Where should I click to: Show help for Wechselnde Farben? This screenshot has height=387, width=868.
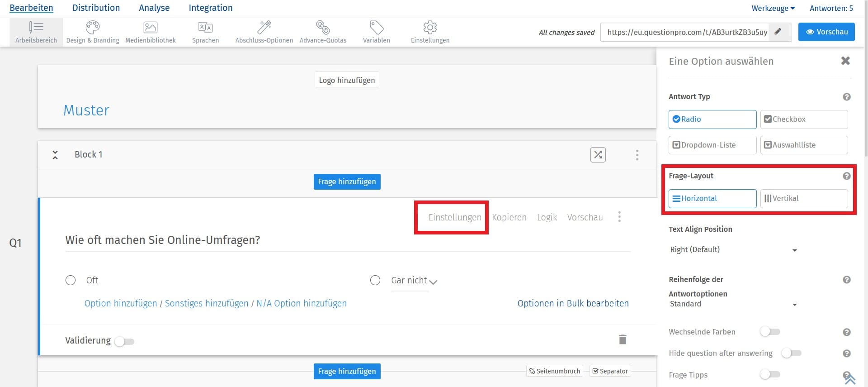(x=847, y=332)
